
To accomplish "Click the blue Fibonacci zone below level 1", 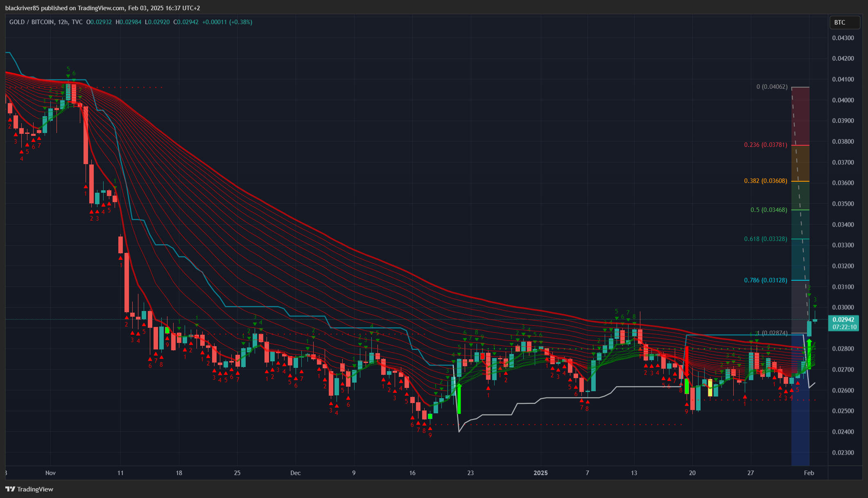I will (x=800, y=399).
